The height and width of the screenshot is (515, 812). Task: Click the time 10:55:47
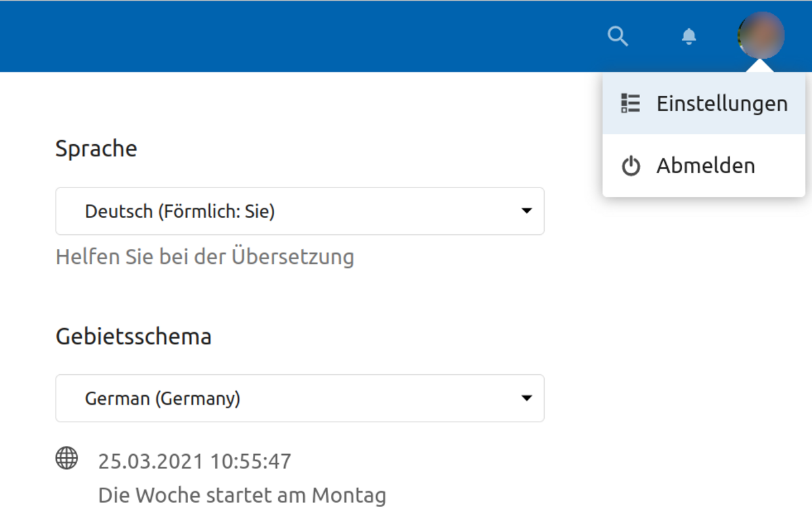(251, 462)
